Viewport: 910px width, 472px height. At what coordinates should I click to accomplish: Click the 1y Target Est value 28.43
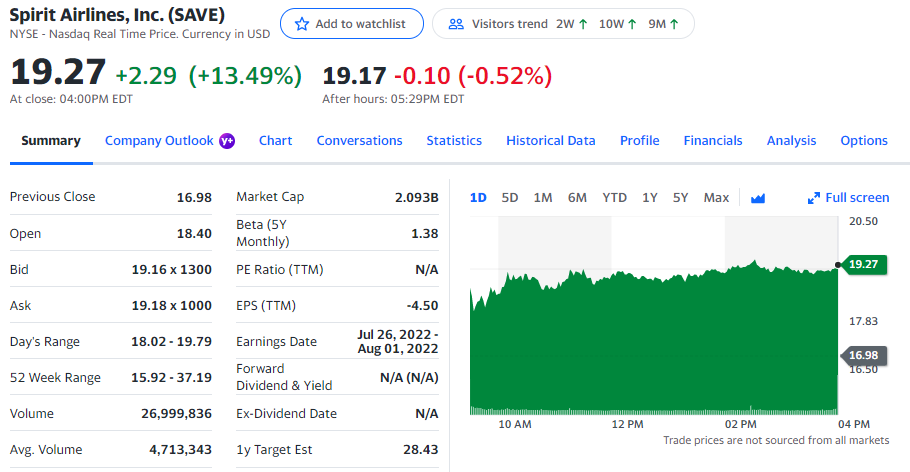[x=421, y=449]
